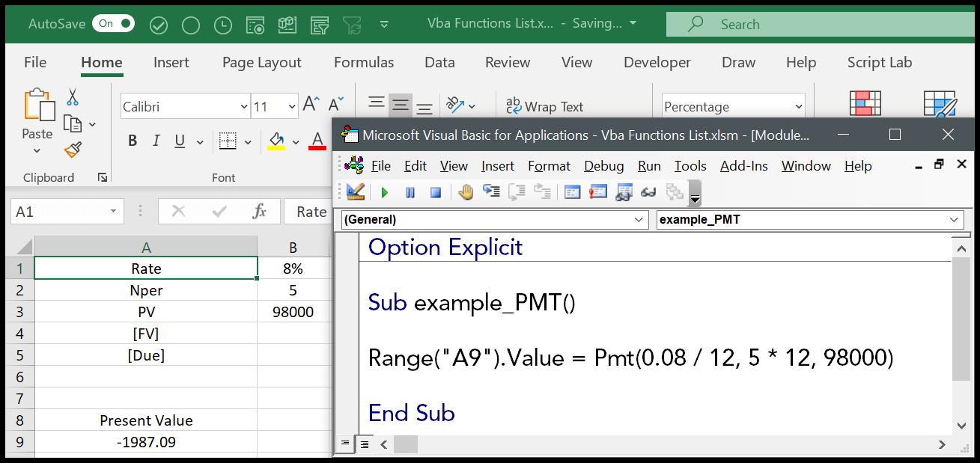This screenshot has width=980, height=463.
Task: Switch to the Formulas ribbon tab
Action: coord(363,63)
